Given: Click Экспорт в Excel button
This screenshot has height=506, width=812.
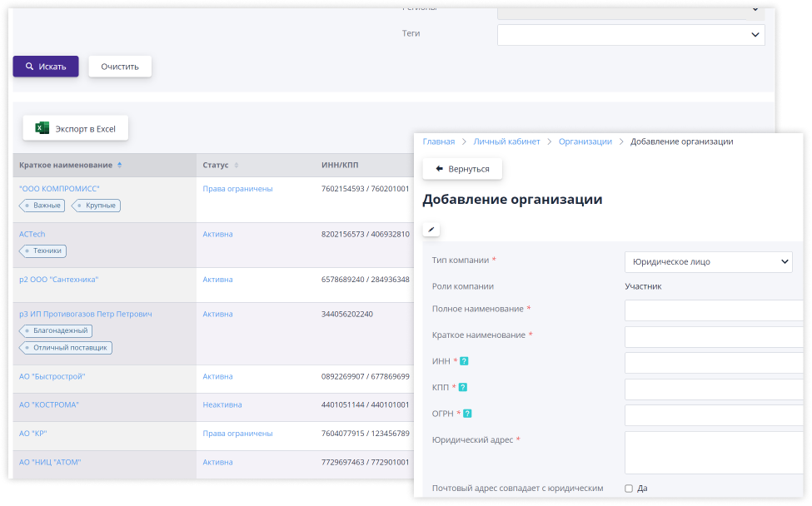Looking at the screenshot, I should point(76,128).
